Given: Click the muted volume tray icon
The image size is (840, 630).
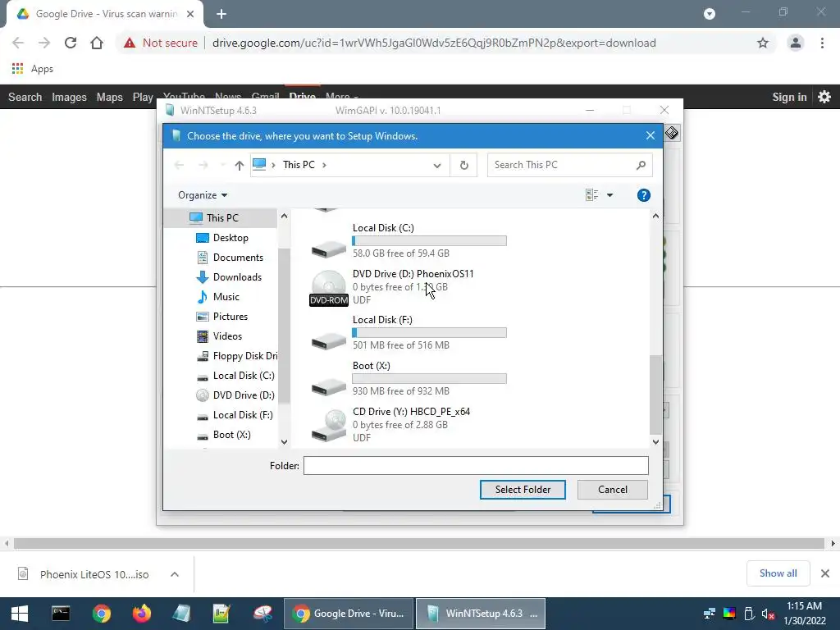Looking at the screenshot, I should 768,614.
